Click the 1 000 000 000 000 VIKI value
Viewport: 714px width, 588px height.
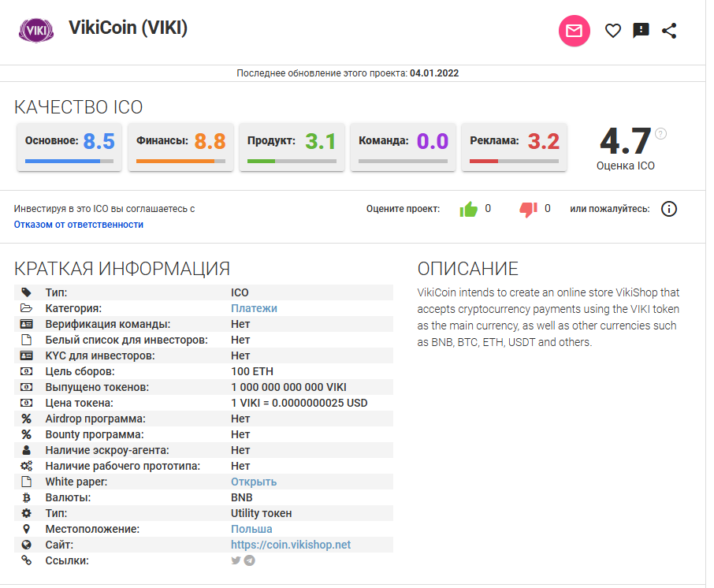point(288,387)
